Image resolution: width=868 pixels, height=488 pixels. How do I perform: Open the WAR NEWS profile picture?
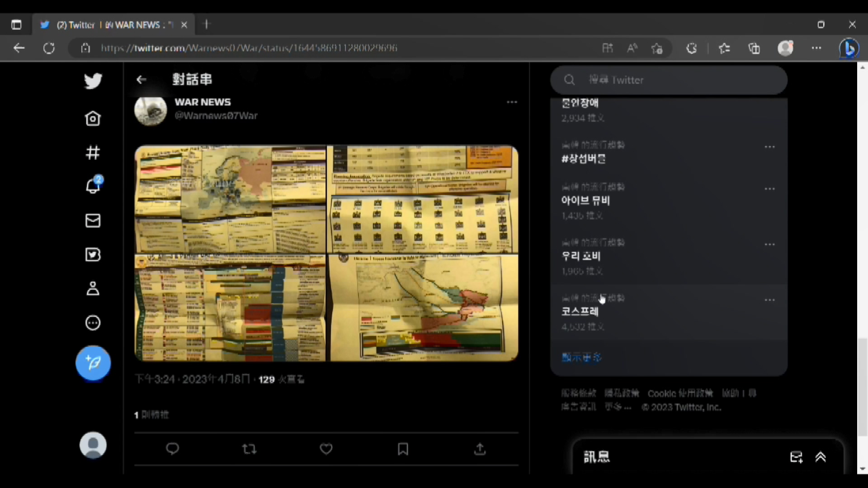pos(151,111)
